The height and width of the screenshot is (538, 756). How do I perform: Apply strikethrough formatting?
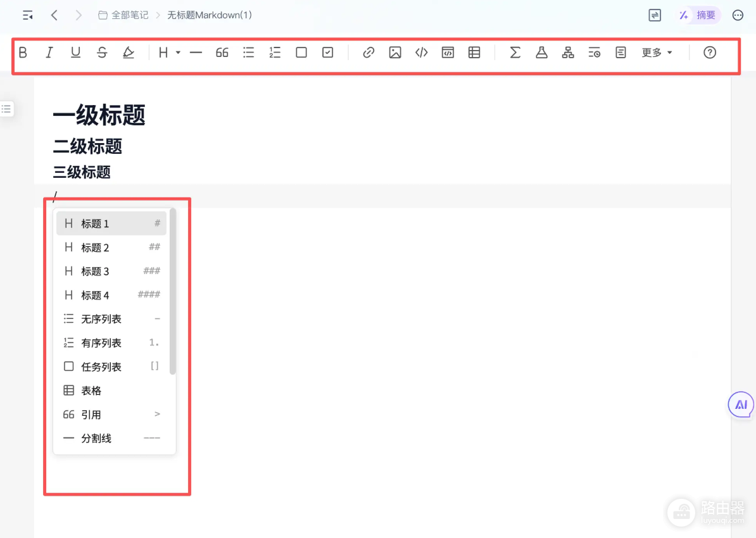[x=102, y=53]
